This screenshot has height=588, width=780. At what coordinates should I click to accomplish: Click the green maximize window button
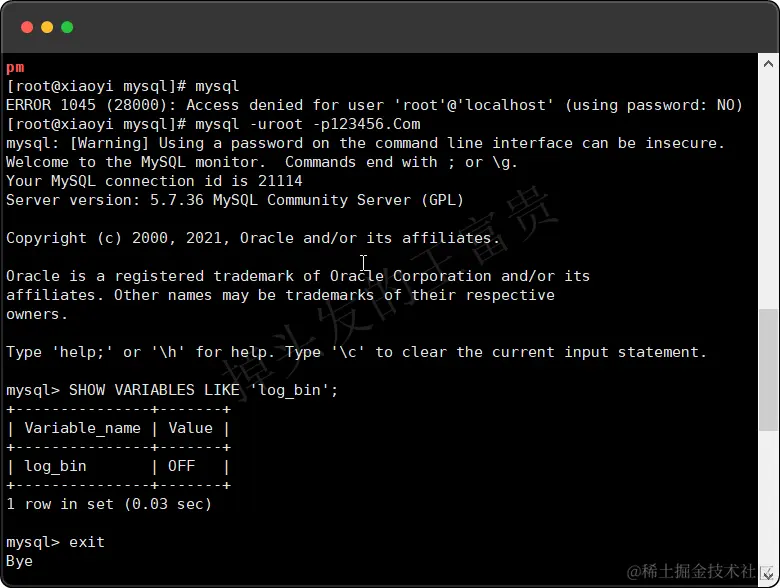tap(67, 27)
